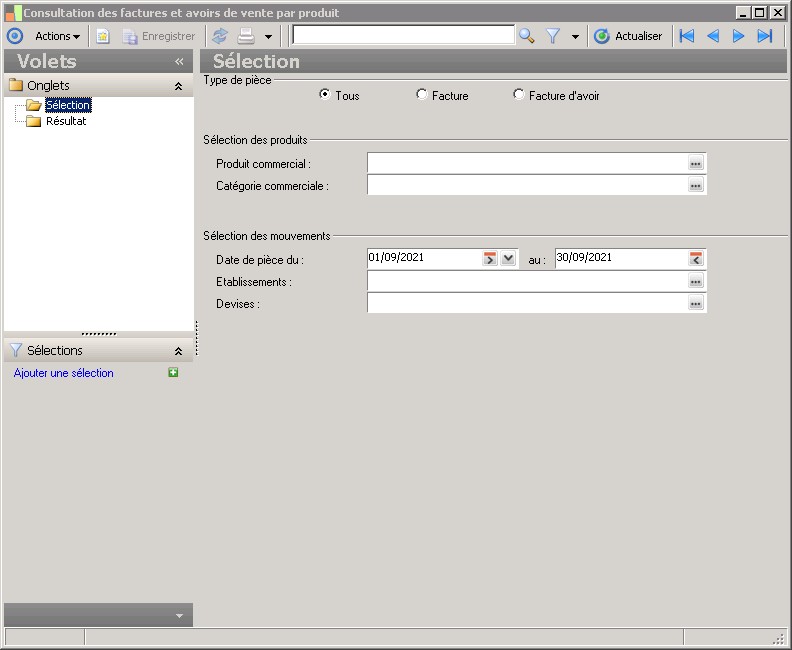
Task: Open the print options dropdown arrow
Action: [x=268, y=36]
